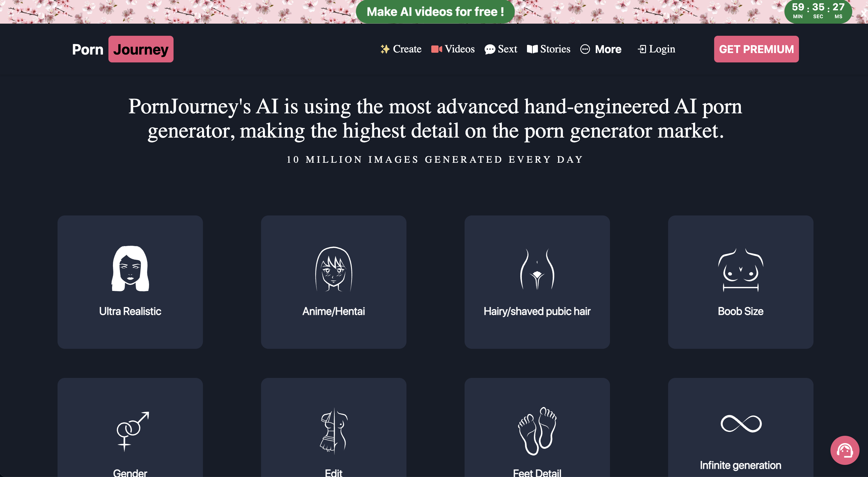Select the Ultra Realistic woman face icon

pyautogui.click(x=130, y=268)
